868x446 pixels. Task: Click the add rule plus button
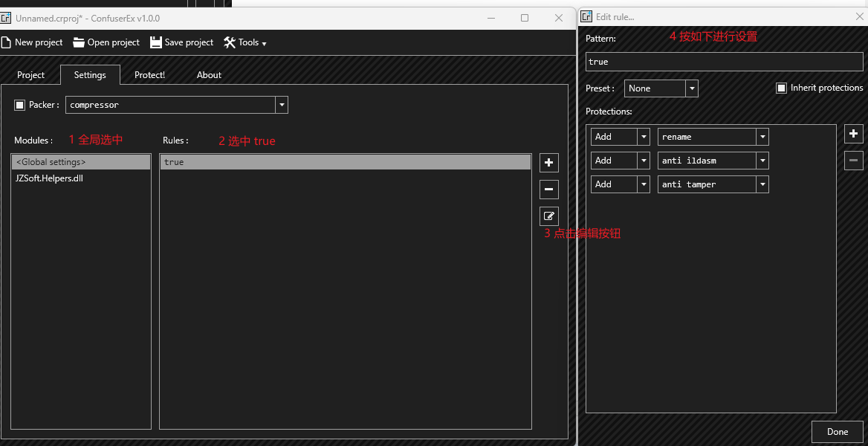pos(548,162)
